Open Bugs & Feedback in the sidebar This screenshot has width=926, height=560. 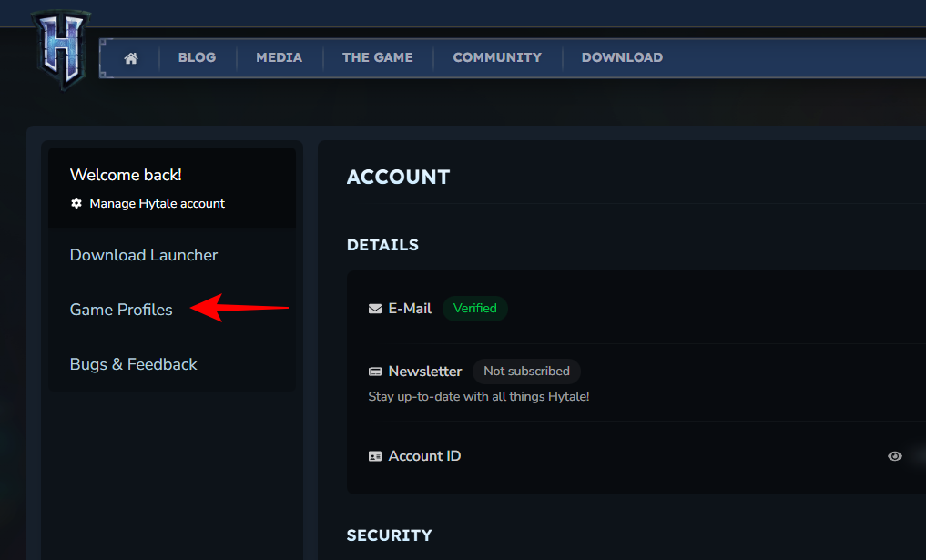click(133, 364)
